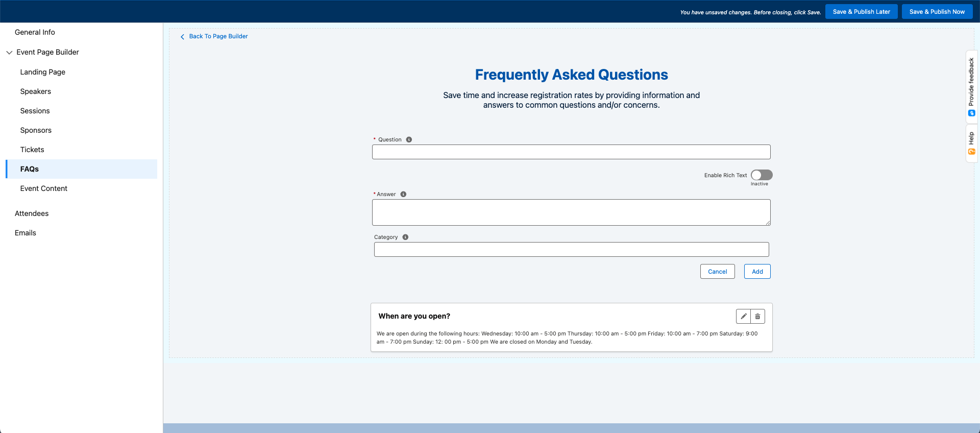Cancel the new FAQ entry
Viewport: 980px width, 433px height.
coord(718,272)
